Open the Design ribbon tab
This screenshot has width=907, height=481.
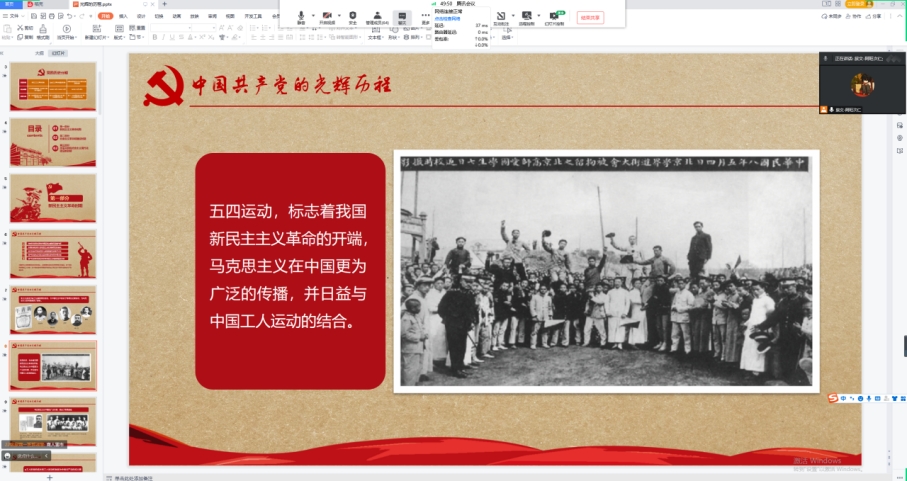click(141, 16)
